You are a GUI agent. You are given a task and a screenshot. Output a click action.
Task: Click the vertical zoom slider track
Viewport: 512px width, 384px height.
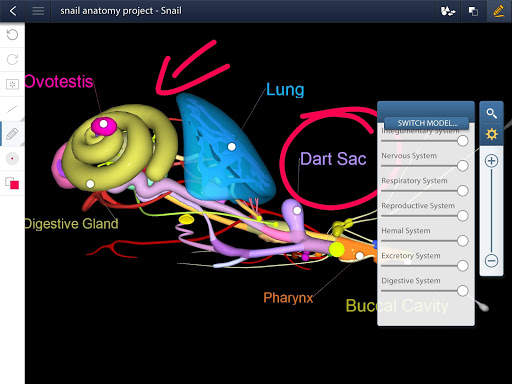(492, 211)
